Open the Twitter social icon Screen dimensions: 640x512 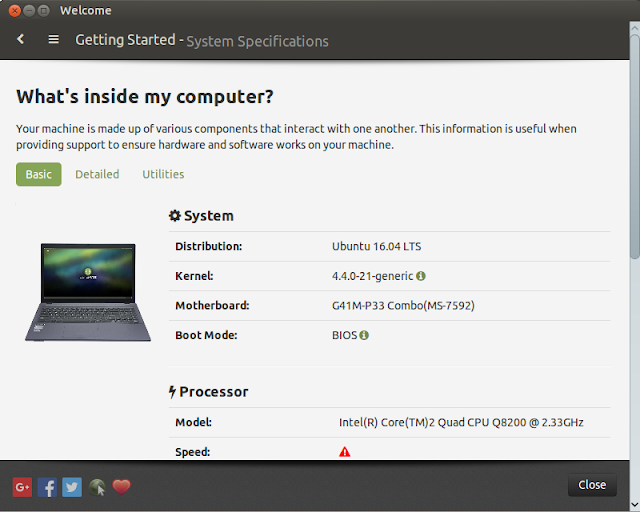[x=72, y=487]
